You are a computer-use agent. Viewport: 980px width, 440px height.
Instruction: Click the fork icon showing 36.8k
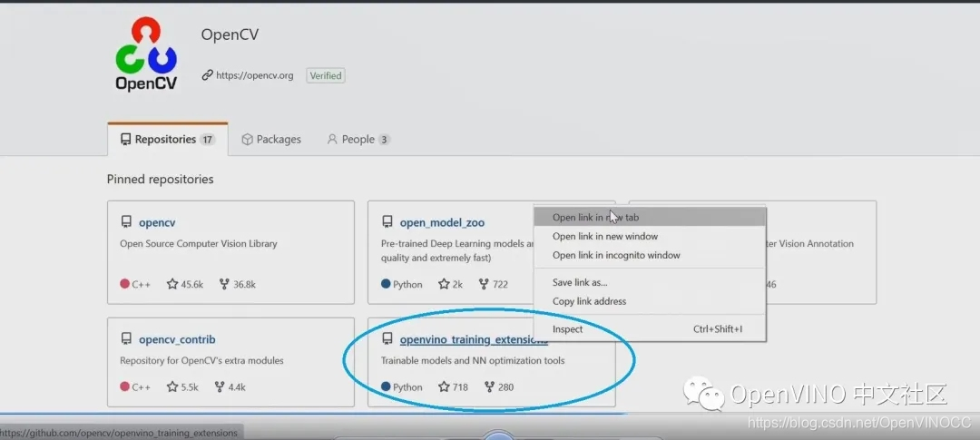pyautogui.click(x=224, y=284)
